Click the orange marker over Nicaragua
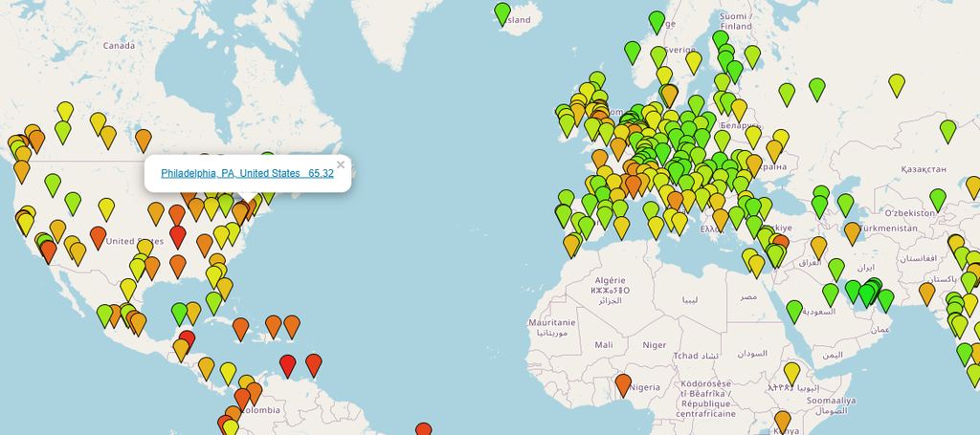Screen dimensions: 980x435 click(207, 369)
